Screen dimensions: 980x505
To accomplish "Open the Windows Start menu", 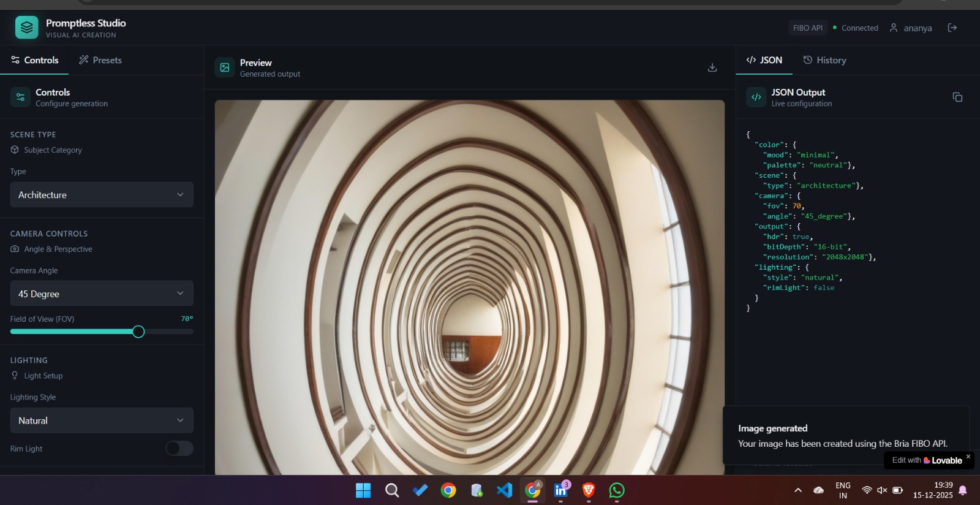I will pyautogui.click(x=363, y=490).
